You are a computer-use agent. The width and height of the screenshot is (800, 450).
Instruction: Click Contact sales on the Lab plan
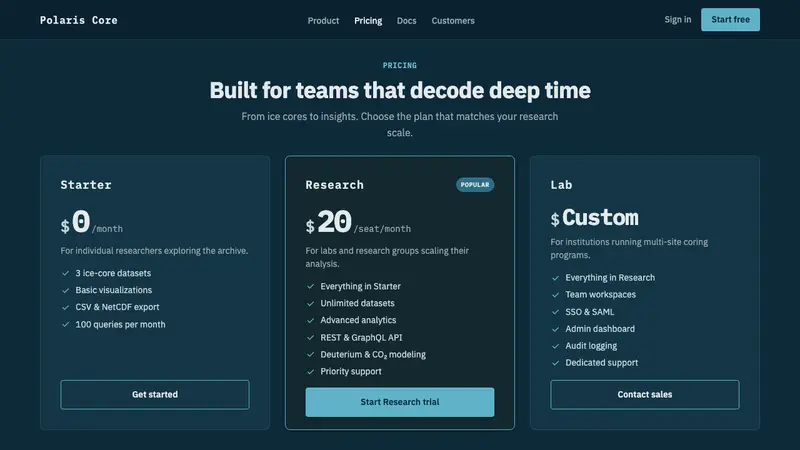pyautogui.click(x=644, y=394)
